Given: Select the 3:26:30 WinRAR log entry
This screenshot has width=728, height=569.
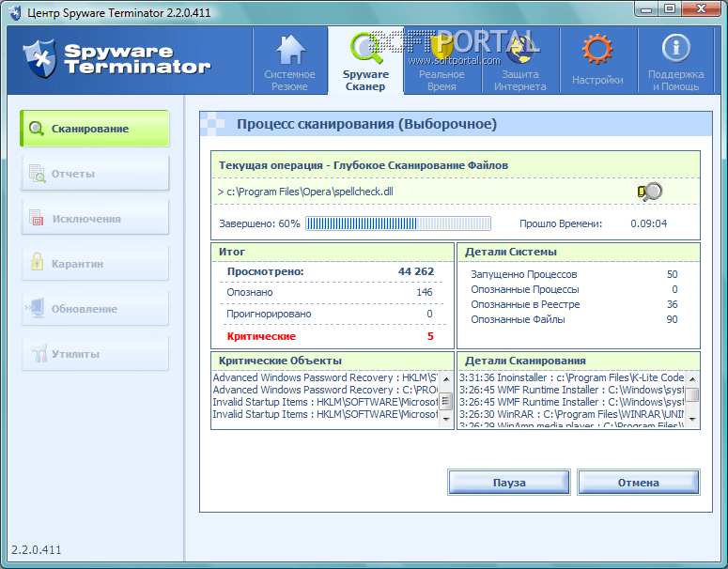Looking at the screenshot, I should click(571, 414).
